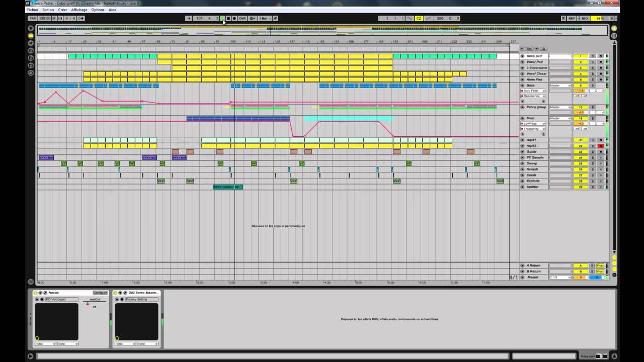The width and height of the screenshot is (644, 362).
Task: Arm the Guitar track for recording
Action: coord(600,152)
